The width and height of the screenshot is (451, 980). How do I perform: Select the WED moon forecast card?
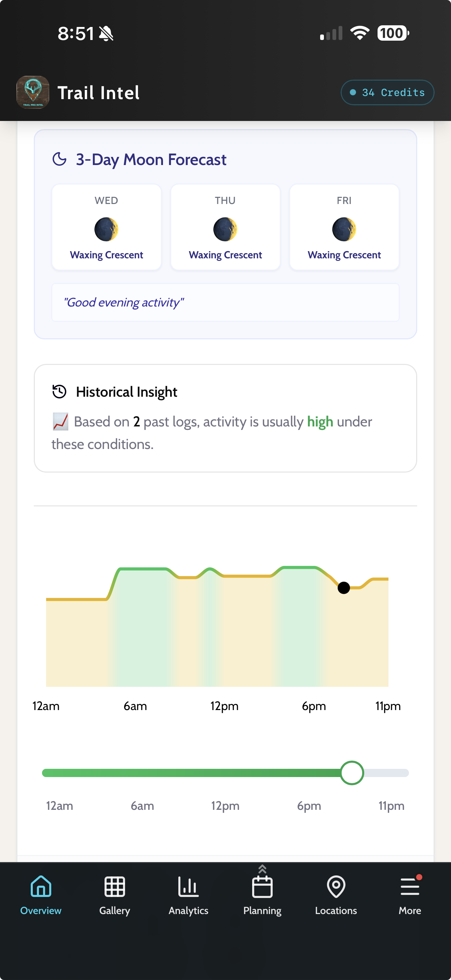(x=107, y=227)
